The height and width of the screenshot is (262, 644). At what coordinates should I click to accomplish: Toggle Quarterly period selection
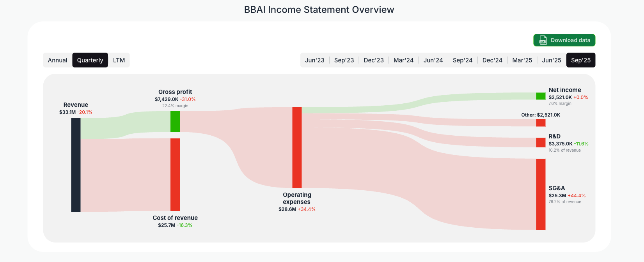[x=90, y=60]
